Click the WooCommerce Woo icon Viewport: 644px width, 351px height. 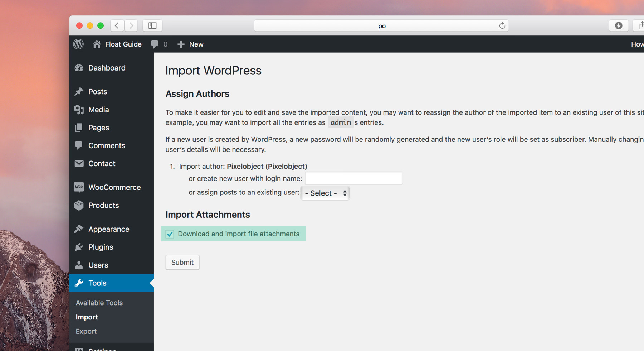79,187
